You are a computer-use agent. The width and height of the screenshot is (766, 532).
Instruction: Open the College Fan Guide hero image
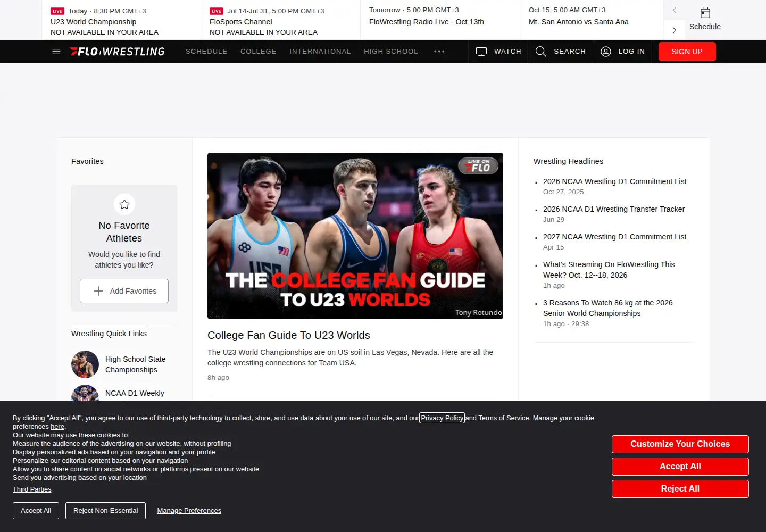coord(355,236)
